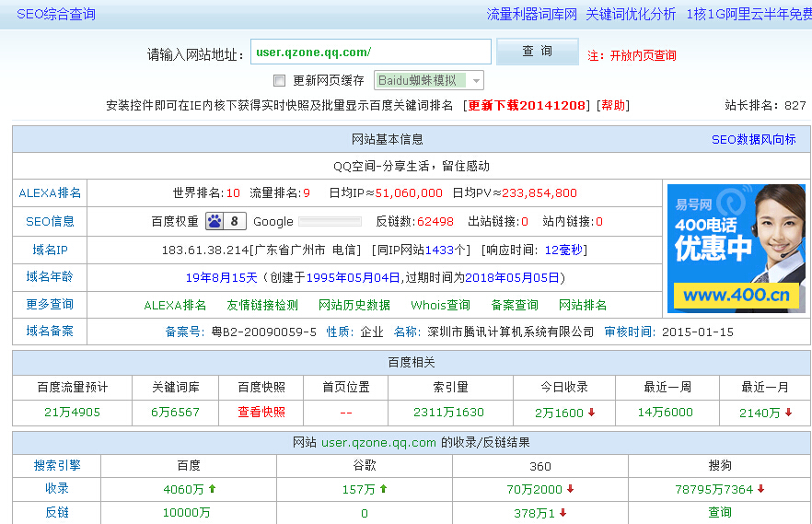Viewport: 812px width, 524px height.
Task: Click the 反链 row label
Action: [x=57, y=513]
